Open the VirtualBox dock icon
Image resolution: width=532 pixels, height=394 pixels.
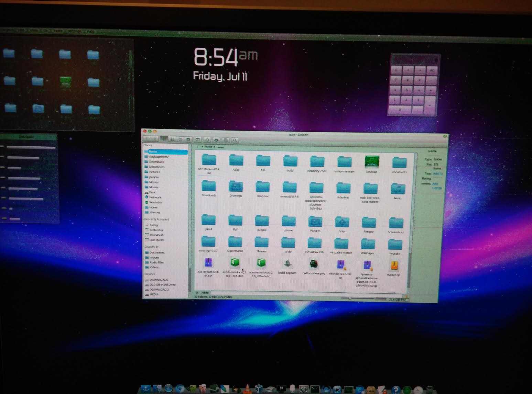(259, 389)
